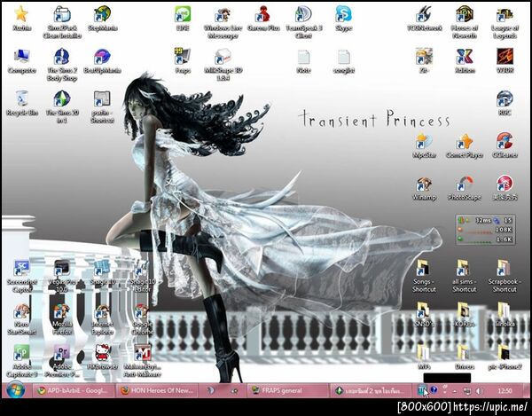The width and height of the screenshot is (532, 416).
Task: Click the network meter desktop gadget
Action: coord(486,230)
